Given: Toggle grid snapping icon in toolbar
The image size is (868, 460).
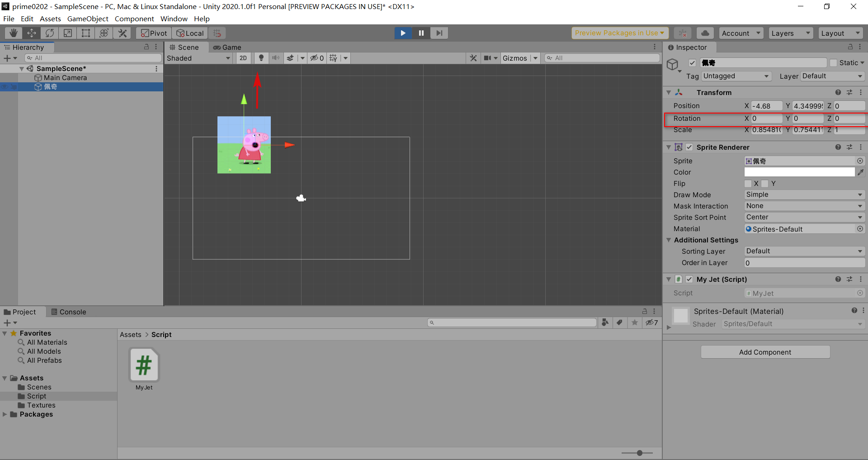Looking at the screenshot, I should (217, 33).
